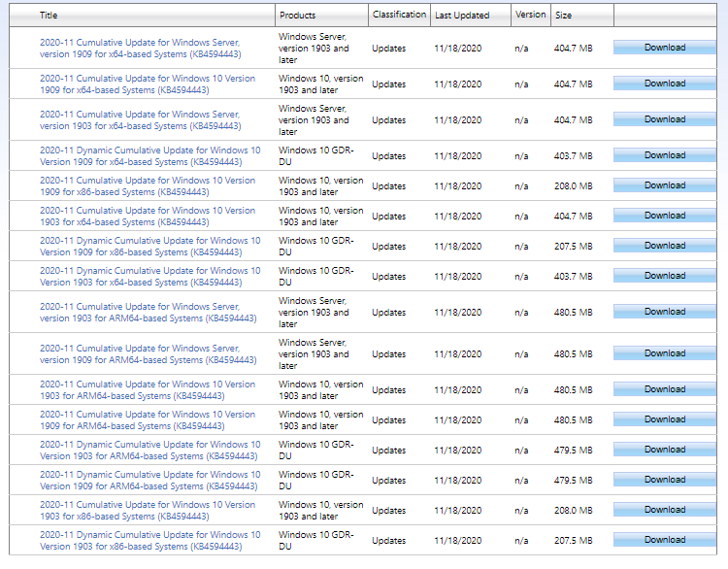Open Cumulative Update Windows 10 1903 x86 link

pyautogui.click(x=148, y=511)
